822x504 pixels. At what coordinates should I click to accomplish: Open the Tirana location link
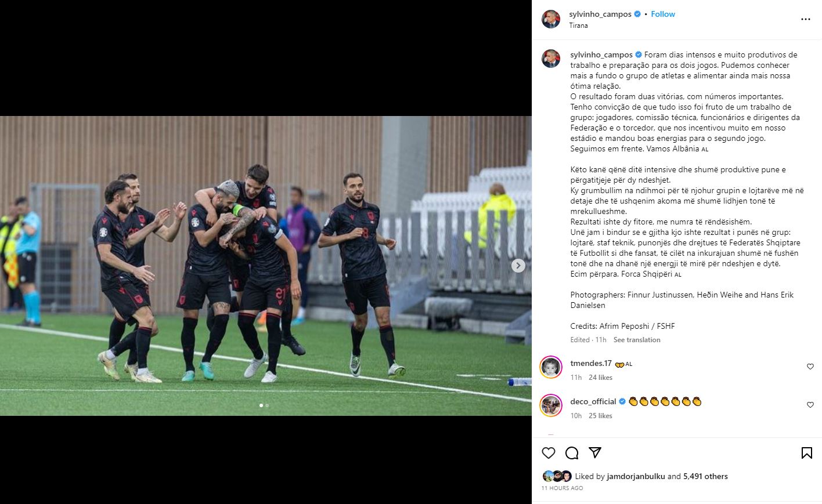(x=578, y=26)
